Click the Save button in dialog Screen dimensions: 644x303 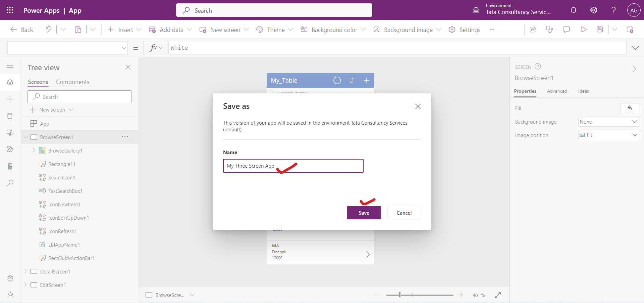(x=364, y=213)
